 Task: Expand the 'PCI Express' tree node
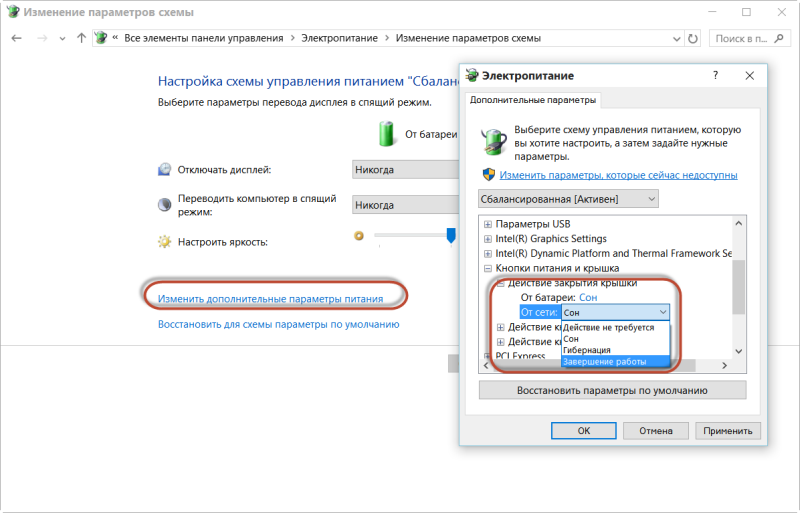pos(488,356)
